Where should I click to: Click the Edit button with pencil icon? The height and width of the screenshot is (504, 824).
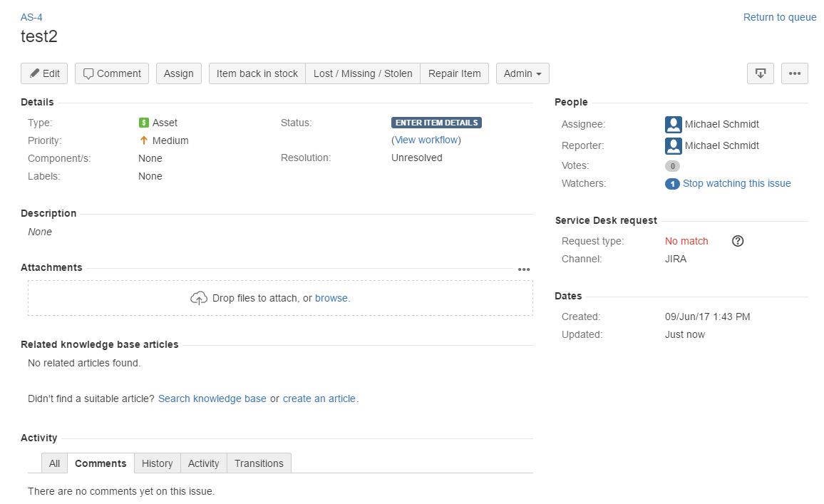click(44, 73)
